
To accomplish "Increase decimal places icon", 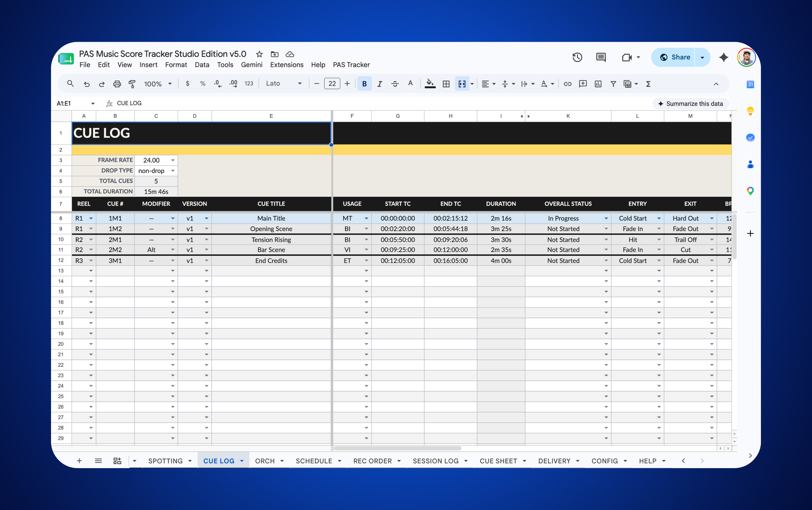I will [233, 84].
